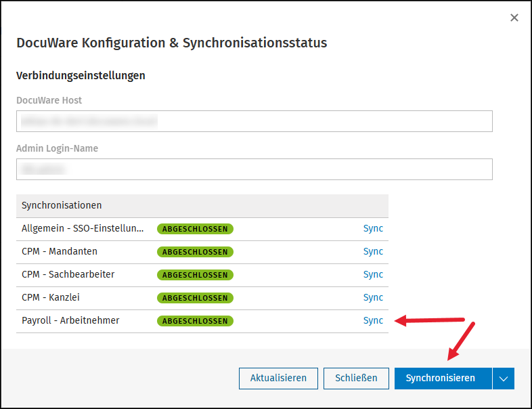This screenshot has width=532, height=409.
Task: Click the Synchronisieren button
Action: click(443, 378)
